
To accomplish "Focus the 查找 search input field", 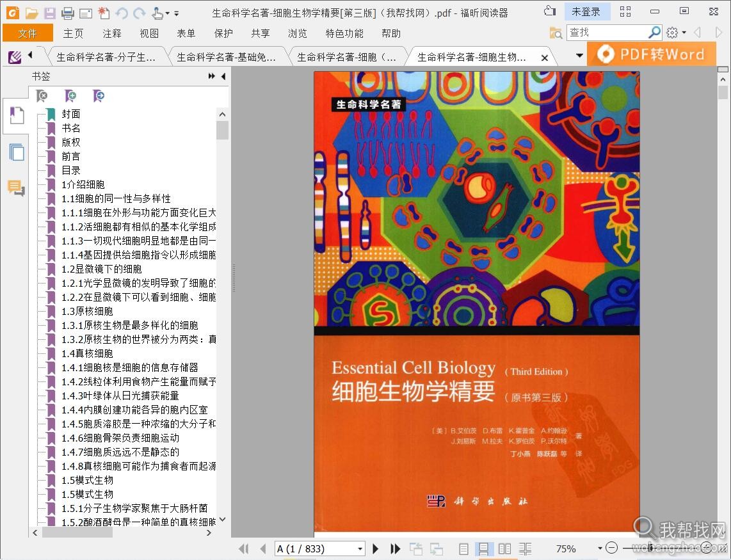I will point(607,32).
